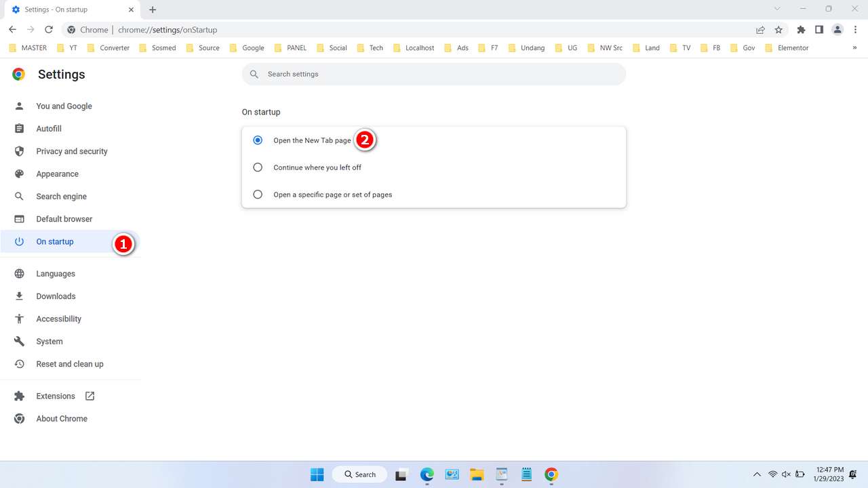The height and width of the screenshot is (488, 868).
Task: Adjust volume from the speaker tray icon
Action: (x=787, y=474)
